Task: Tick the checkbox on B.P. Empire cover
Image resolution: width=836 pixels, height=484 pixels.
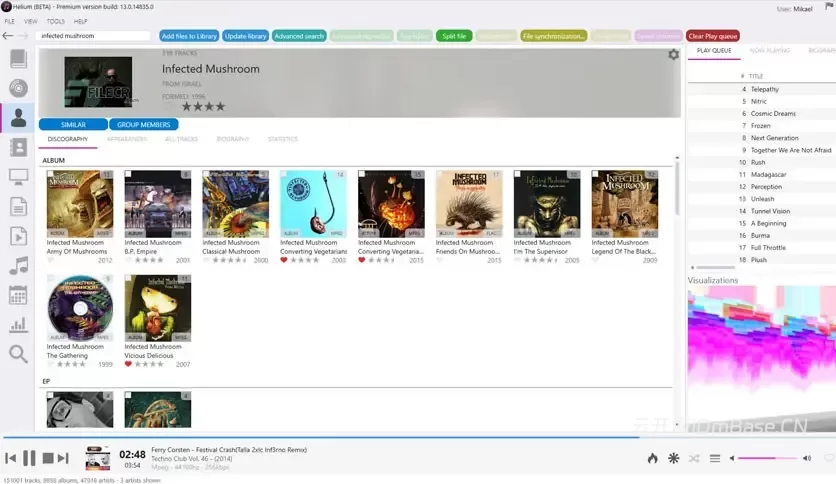Action: pyautogui.click(x=128, y=174)
